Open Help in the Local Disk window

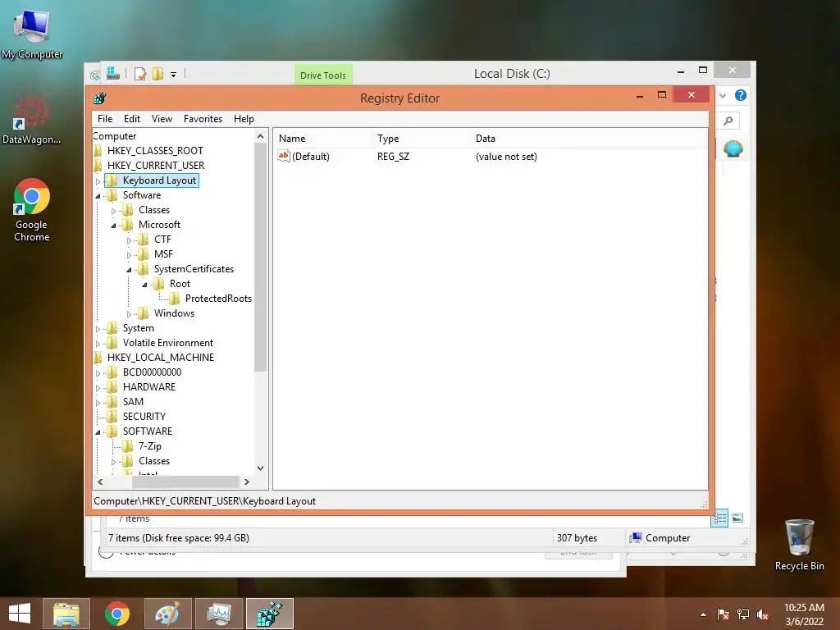coord(741,95)
